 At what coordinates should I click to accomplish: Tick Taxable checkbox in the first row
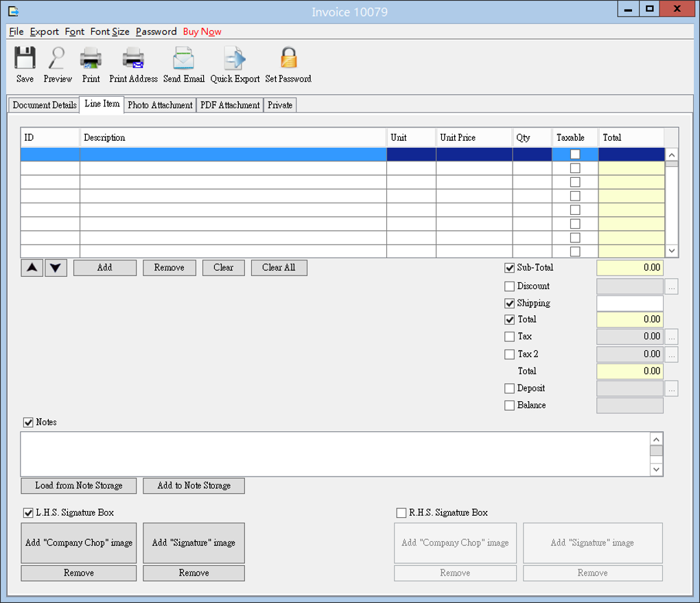point(575,155)
